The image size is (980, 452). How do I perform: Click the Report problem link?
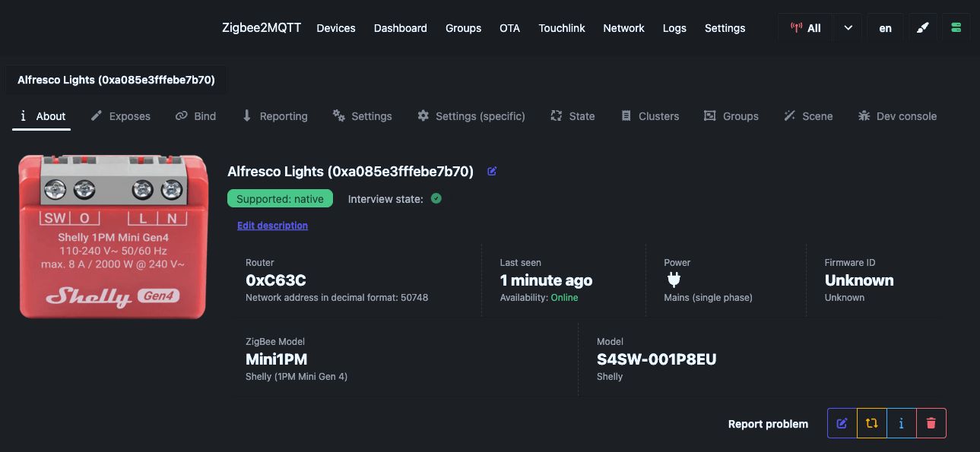tap(768, 424)
